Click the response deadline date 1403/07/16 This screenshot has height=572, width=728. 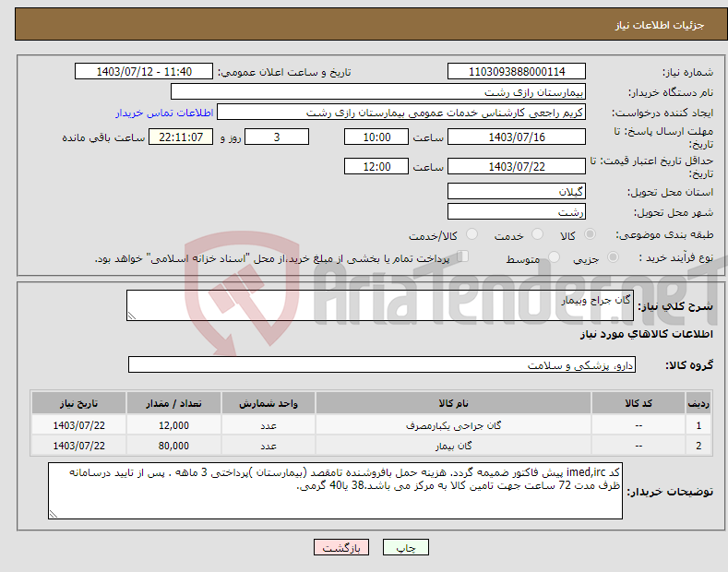(517, 137)
